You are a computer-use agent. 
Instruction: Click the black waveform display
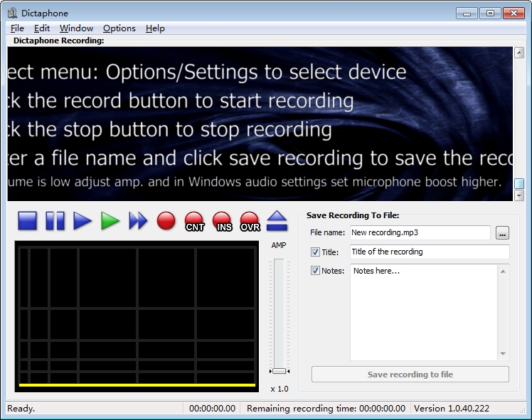pos(137,317)
